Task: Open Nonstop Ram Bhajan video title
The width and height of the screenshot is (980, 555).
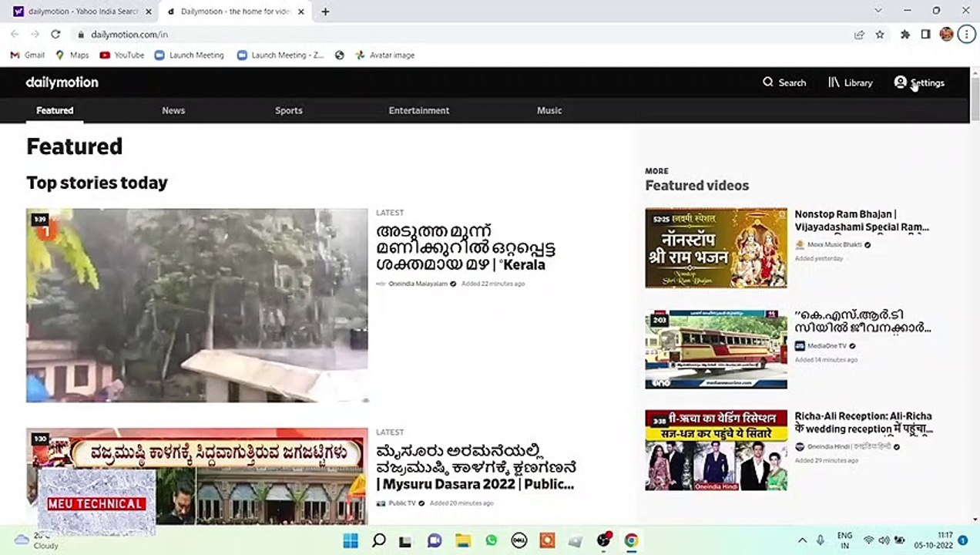Action: 862,220
